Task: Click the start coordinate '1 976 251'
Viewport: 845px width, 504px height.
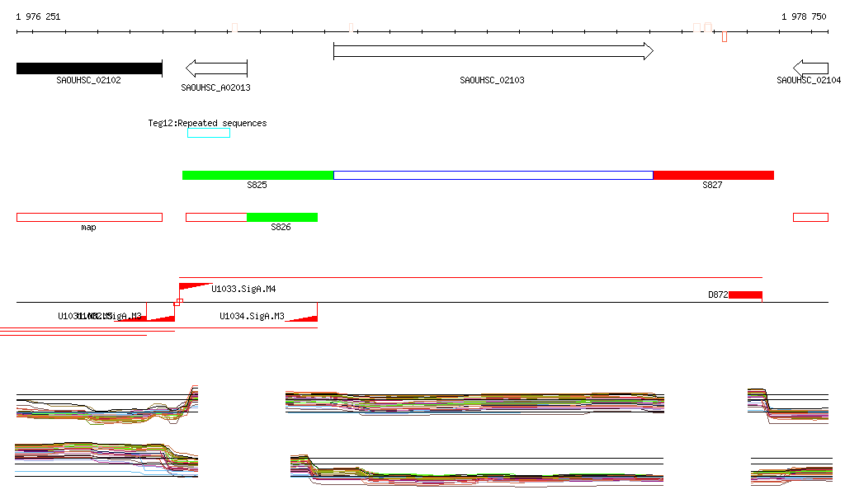Action: coord(38,16)
